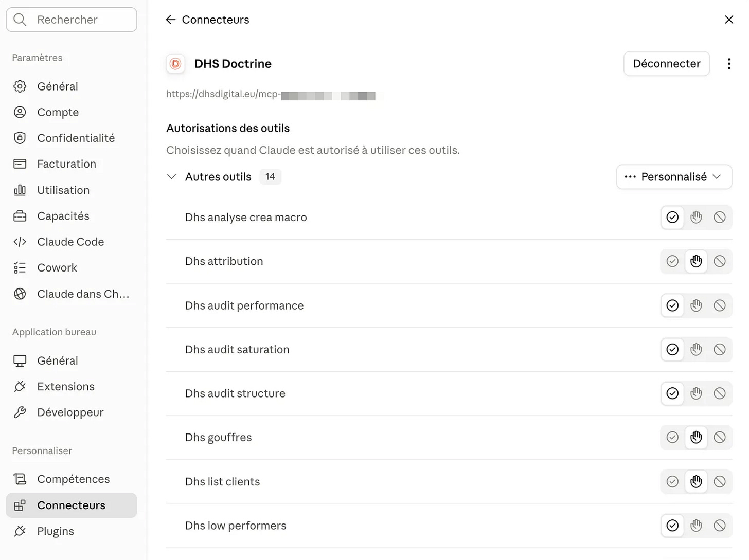Block the Dhs audit structure tool

(x=720, y=393)
